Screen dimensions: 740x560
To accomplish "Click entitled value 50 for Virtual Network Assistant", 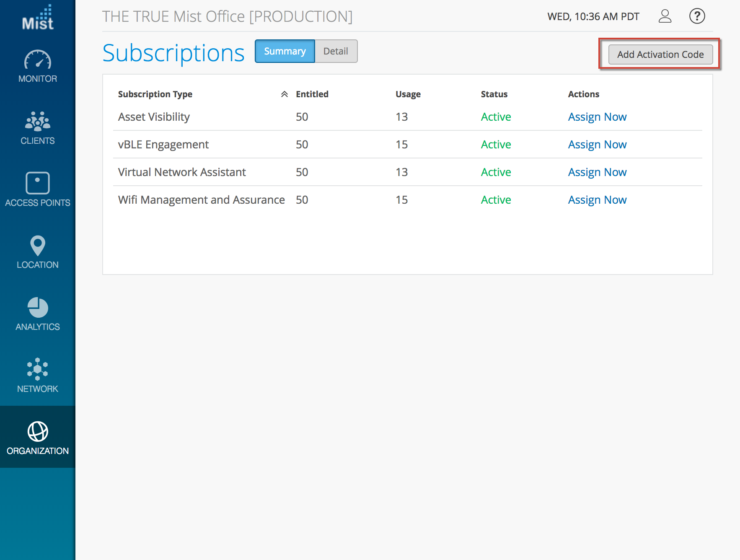I will click(x=302, y=172).
